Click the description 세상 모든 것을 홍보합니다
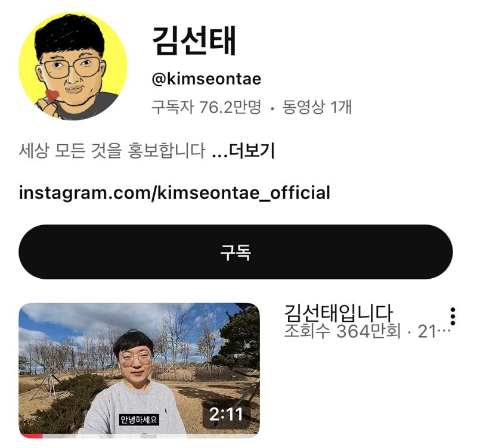477x448 pixels. [x=112, y=151]
